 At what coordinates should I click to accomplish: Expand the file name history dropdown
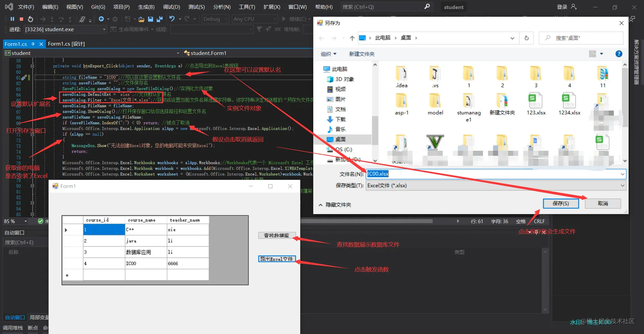[x=623, y=174]
